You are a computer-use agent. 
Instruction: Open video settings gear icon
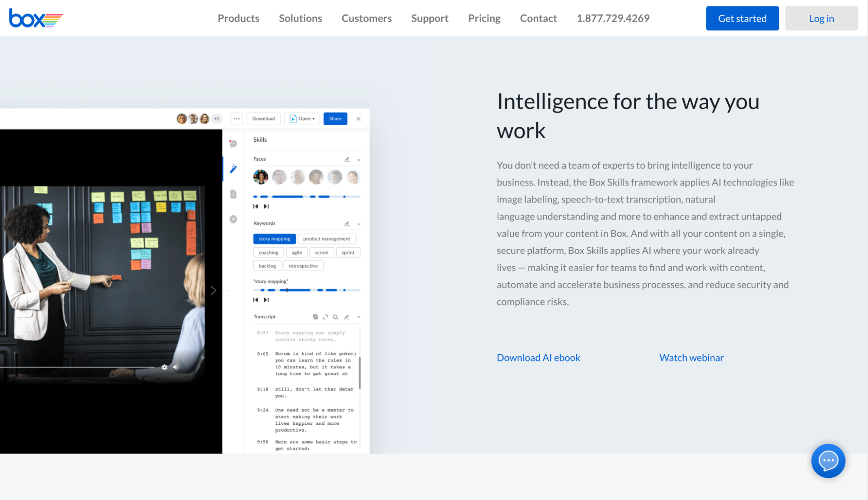(165, 367)
